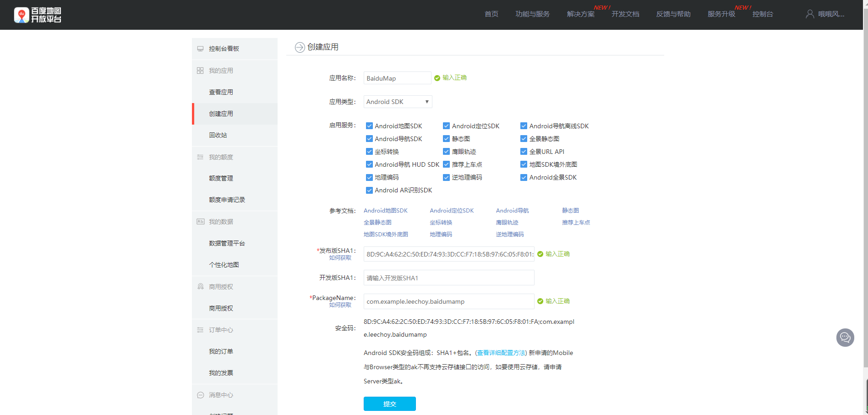The height and width of the screenshot is (415, 868).
Task: Toggle the 逆地理编码 checkbox
Action: coord(446,177)
